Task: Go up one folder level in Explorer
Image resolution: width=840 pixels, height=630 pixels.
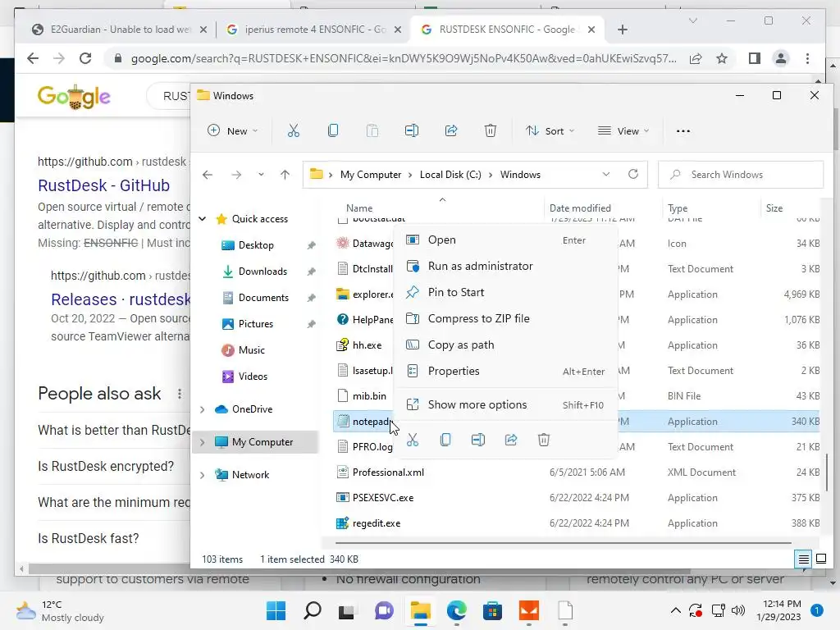Action: coord(285,175)
